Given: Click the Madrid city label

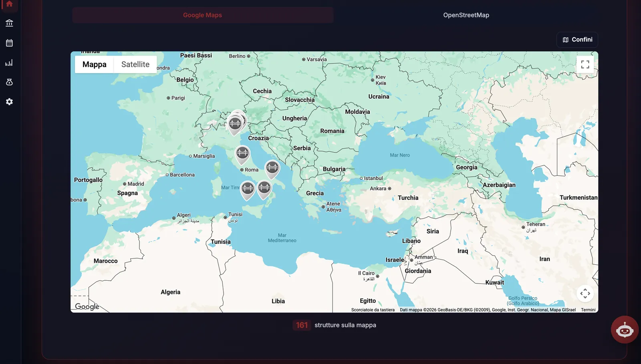Looking at the screenshot, I should click(x=136, y=184).
